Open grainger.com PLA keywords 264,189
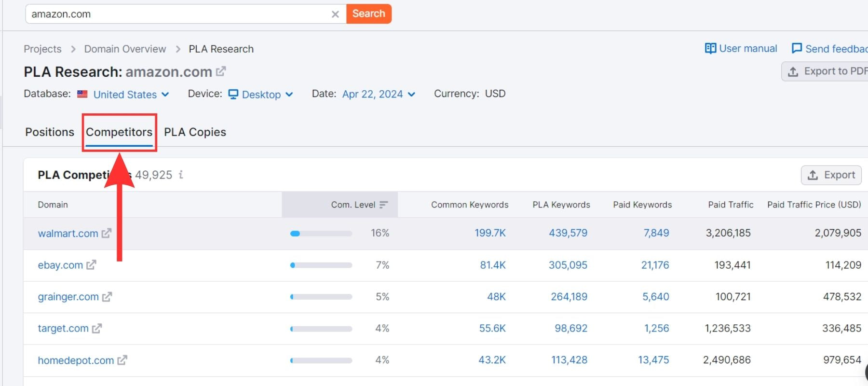Viewport: 868px width, 386px height. coord(569,297)
